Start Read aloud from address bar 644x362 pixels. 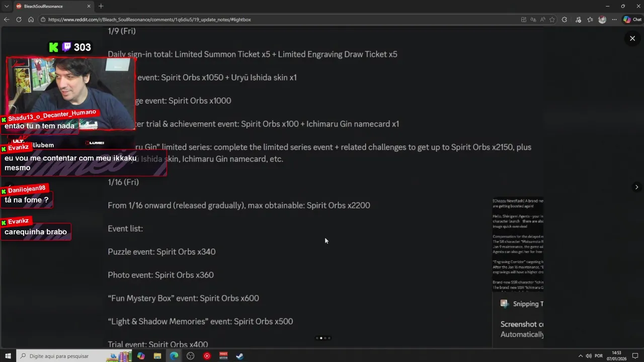(x=543, y=20)
